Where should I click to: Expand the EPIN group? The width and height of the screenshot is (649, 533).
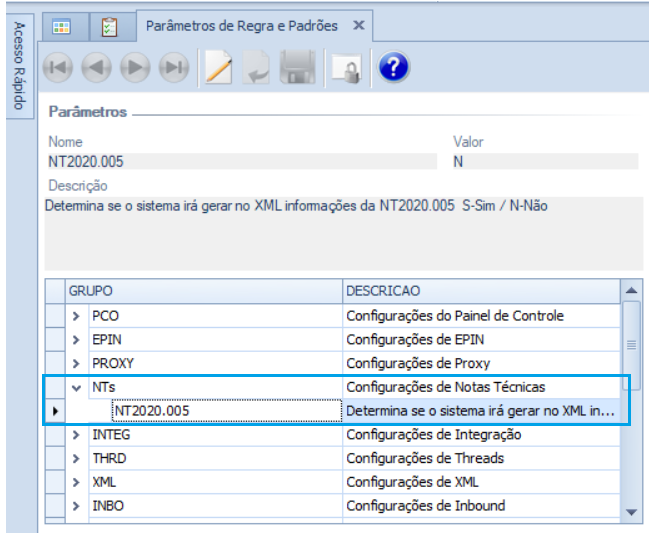(76, 340)
